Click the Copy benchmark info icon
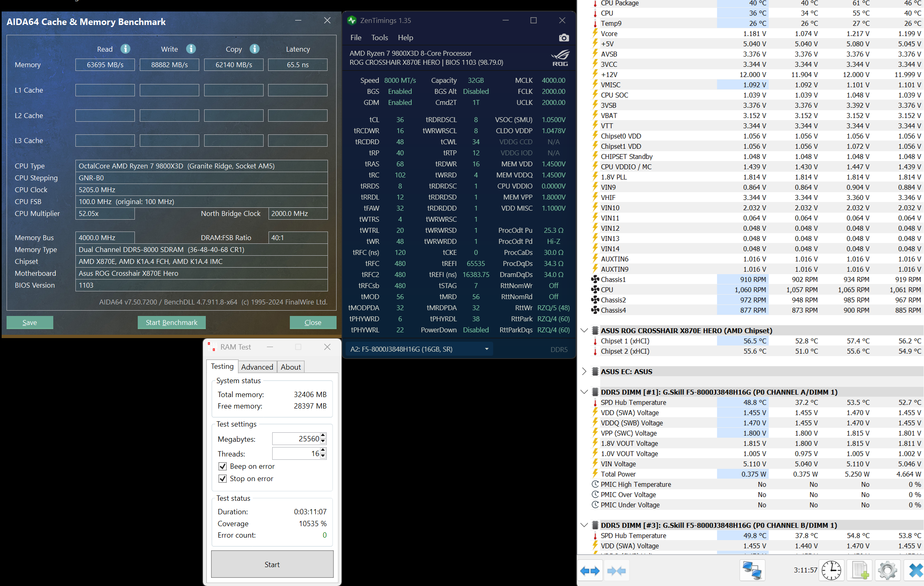Viewport: 924px width, 586px height. pos(255,49)
